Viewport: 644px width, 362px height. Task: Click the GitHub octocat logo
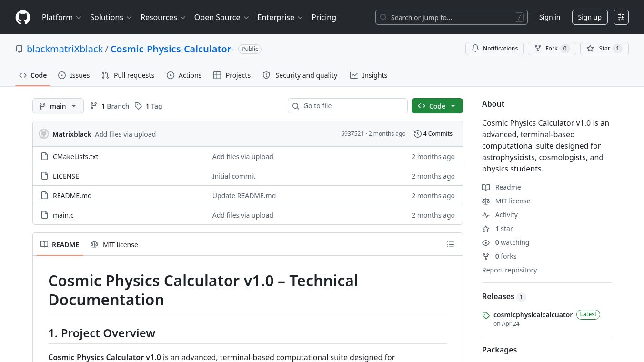point(23,17)
